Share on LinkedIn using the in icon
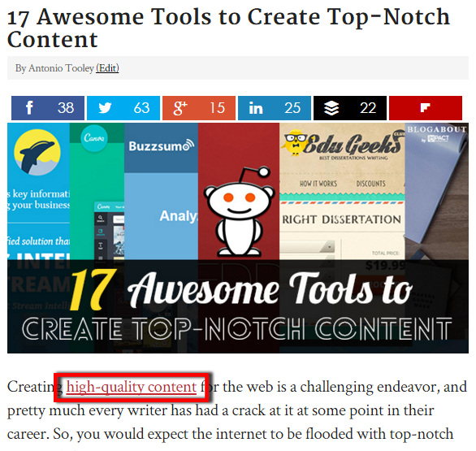The height and width of the screenshot is (451, 476). pos(256,108)
